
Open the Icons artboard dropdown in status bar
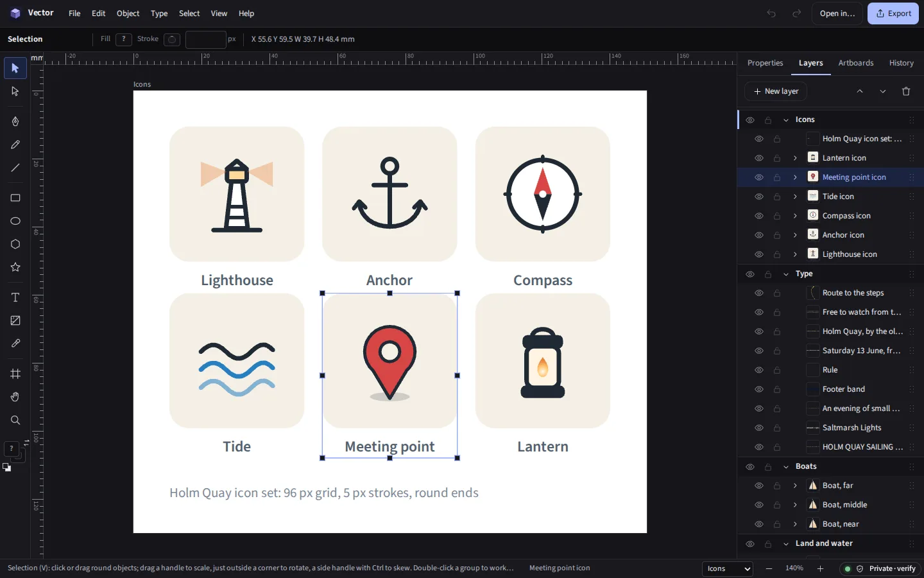point(727,568)
